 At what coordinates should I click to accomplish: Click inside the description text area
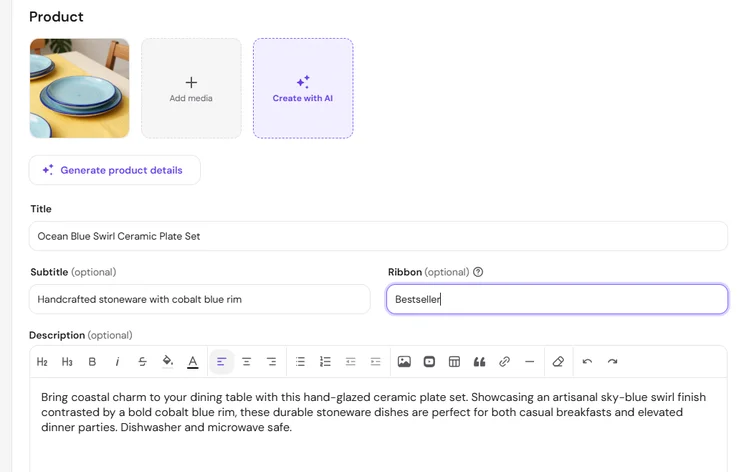click(x=378, y=425)
